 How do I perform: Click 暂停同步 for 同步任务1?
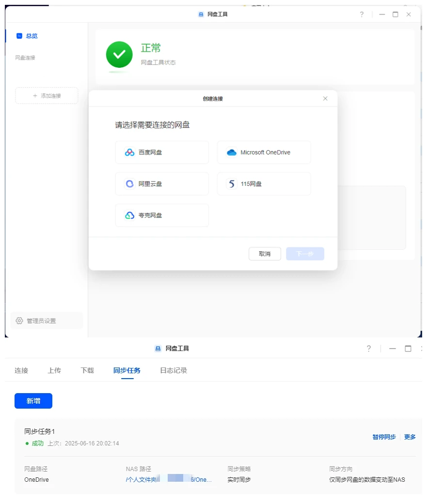coord(384,437)
